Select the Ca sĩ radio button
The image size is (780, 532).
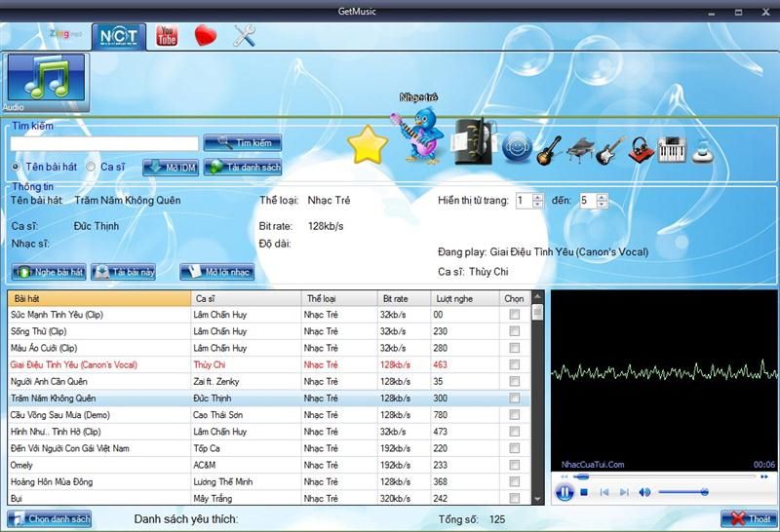(92, 167)
